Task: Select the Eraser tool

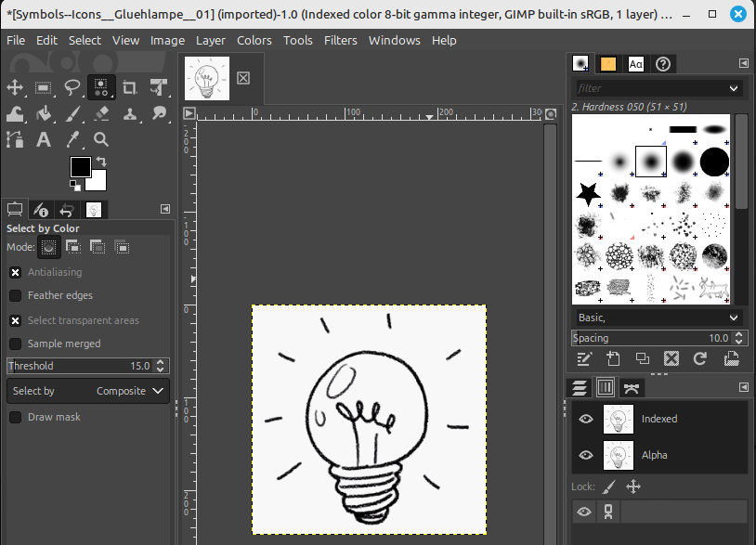Action: pyautogui.click(x=102, y=113)
